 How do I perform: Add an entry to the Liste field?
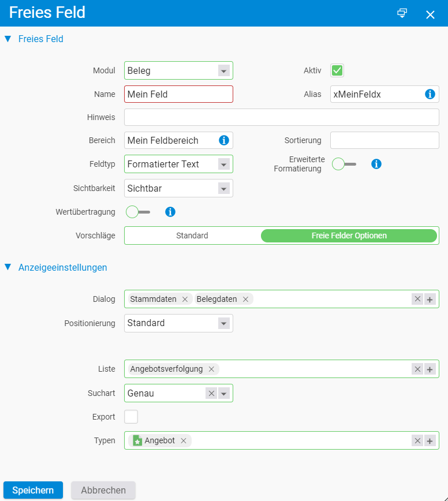point(430,369)
